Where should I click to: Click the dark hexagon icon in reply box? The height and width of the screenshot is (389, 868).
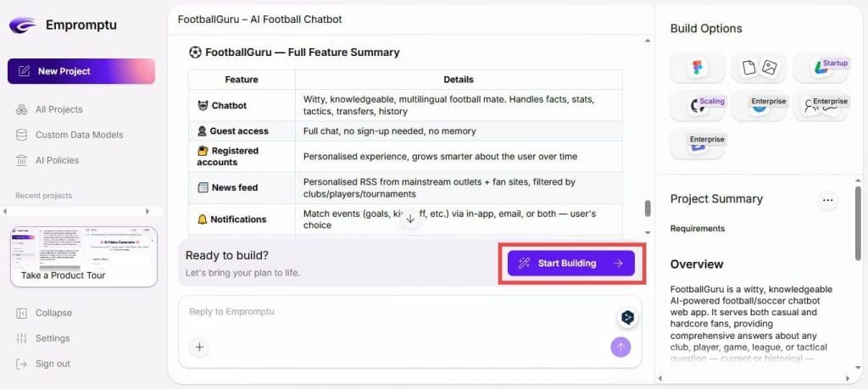point(626,317)
